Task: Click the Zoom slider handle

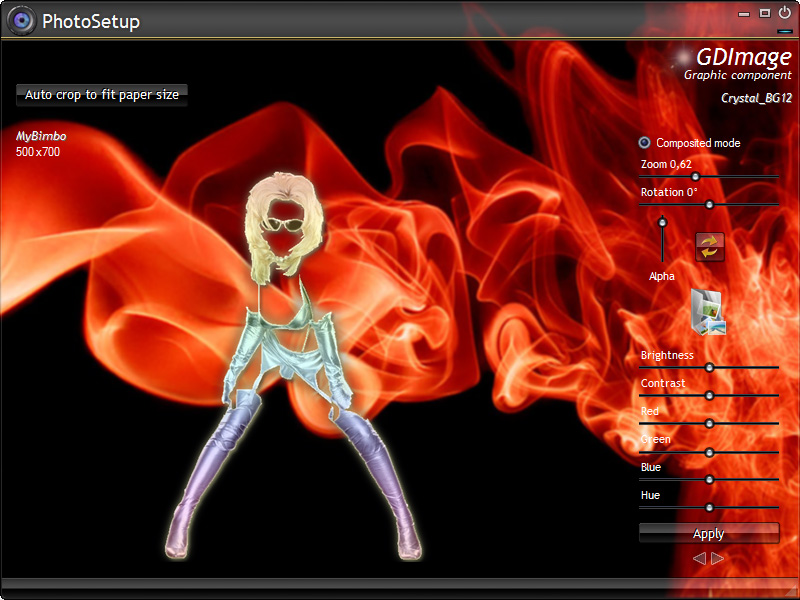Action: tap(695, 177)
